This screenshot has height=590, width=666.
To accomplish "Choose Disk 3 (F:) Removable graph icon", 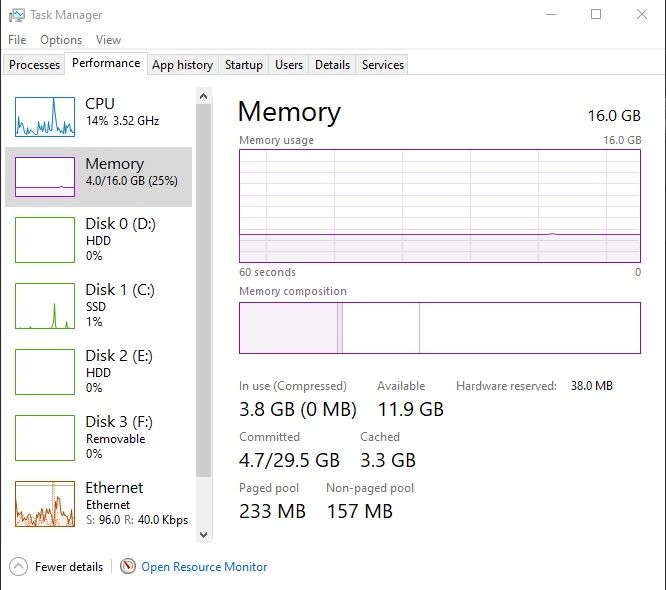I will (45, 439).
